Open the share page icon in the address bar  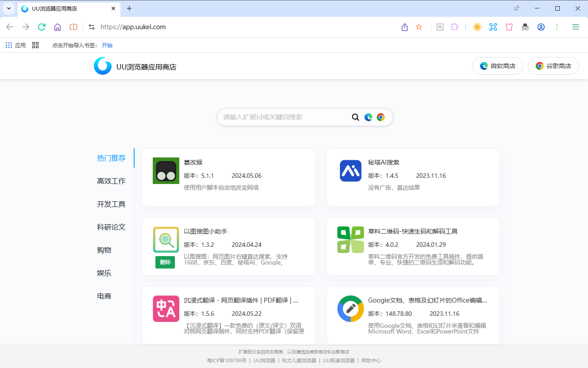click(x=404, y=27)
